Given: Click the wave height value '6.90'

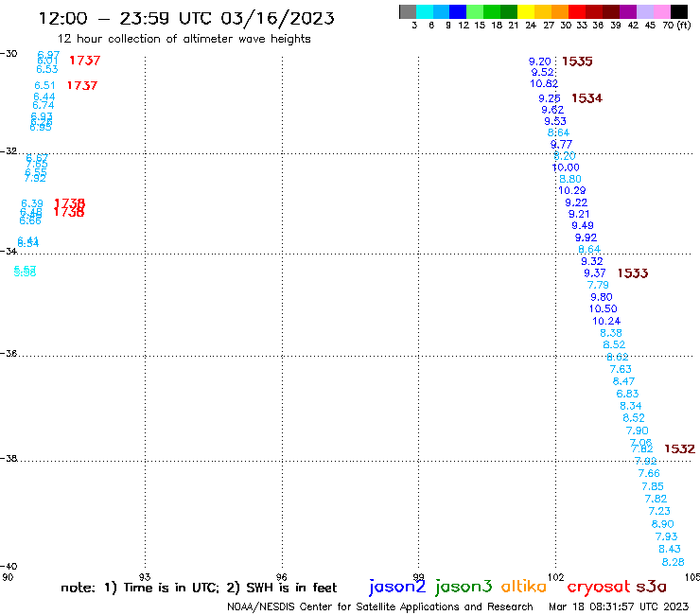Looking at the screenshot, I should [x=662, y=524].
